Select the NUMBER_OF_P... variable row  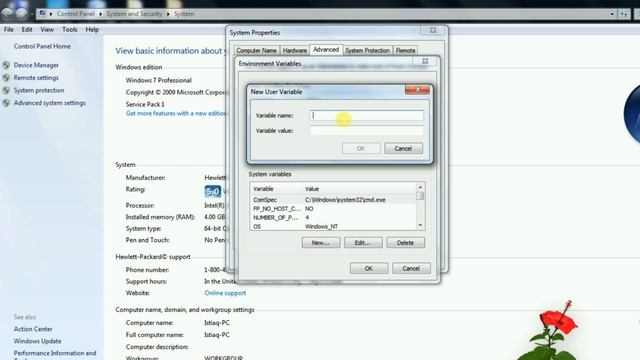pyautogui.click(x=333, y=218)
